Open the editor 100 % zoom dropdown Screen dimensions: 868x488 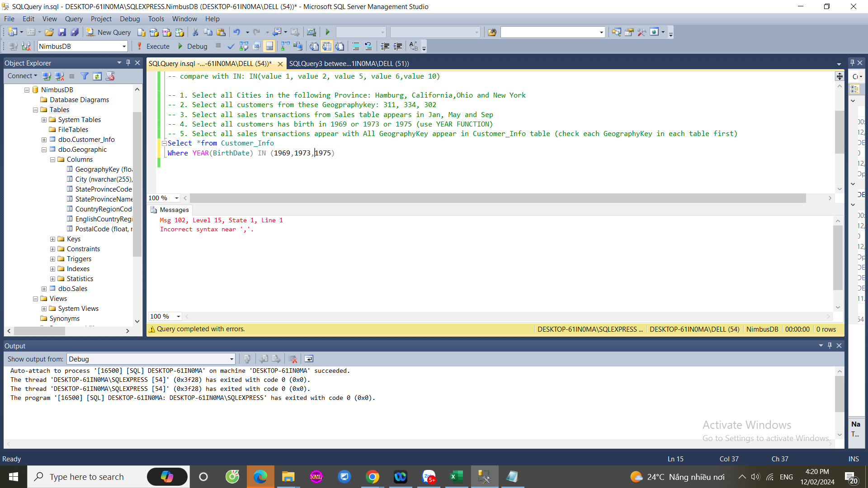177,198
